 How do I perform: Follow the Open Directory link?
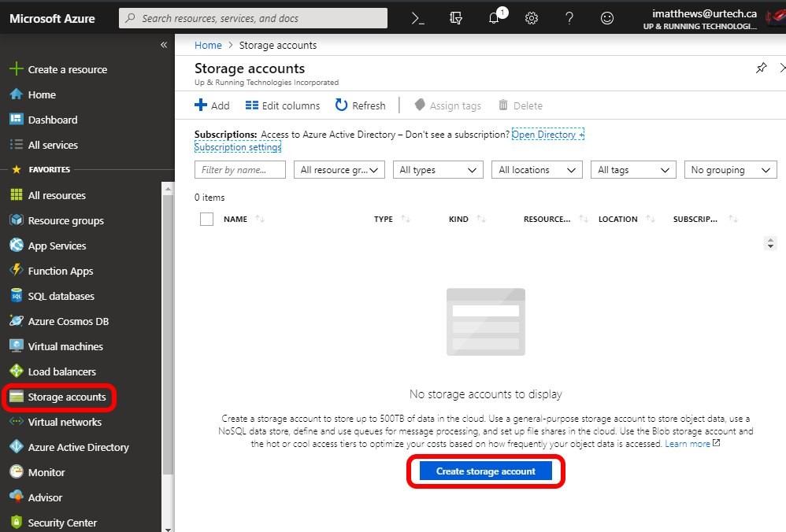(547, 135)
